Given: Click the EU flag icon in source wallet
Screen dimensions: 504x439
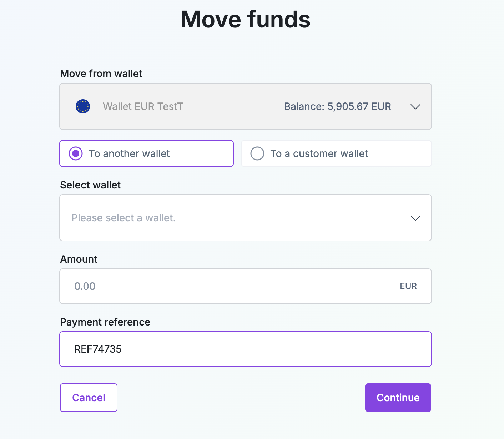Looking at the screenshot, I should pyautogui.click(x=83, y=106).
